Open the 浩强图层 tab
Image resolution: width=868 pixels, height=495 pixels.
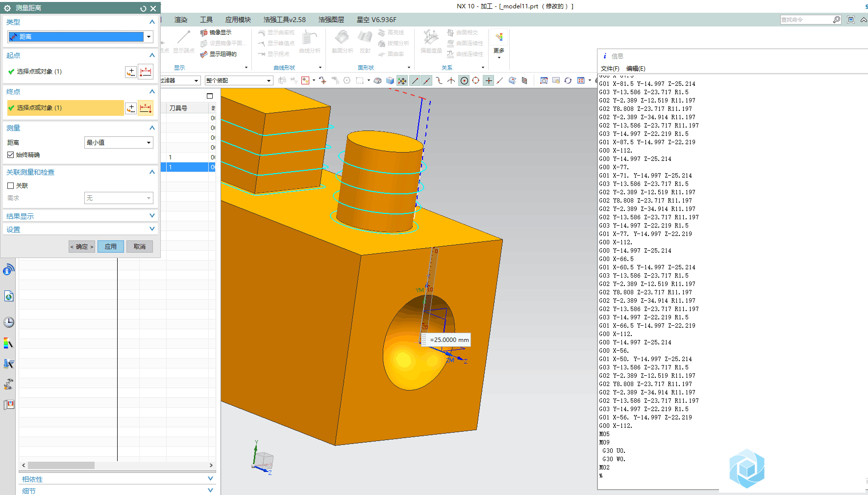click(x=331, y=20)
